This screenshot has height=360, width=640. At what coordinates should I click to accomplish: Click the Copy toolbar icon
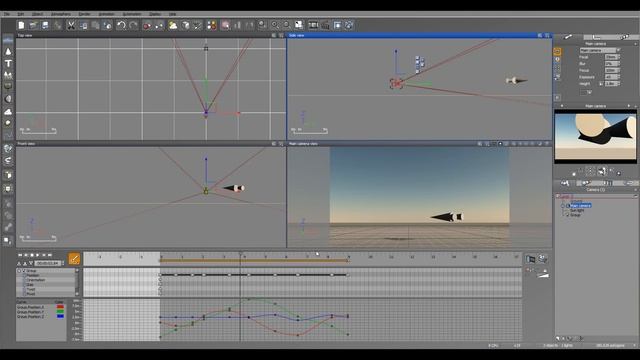[83, 25]
